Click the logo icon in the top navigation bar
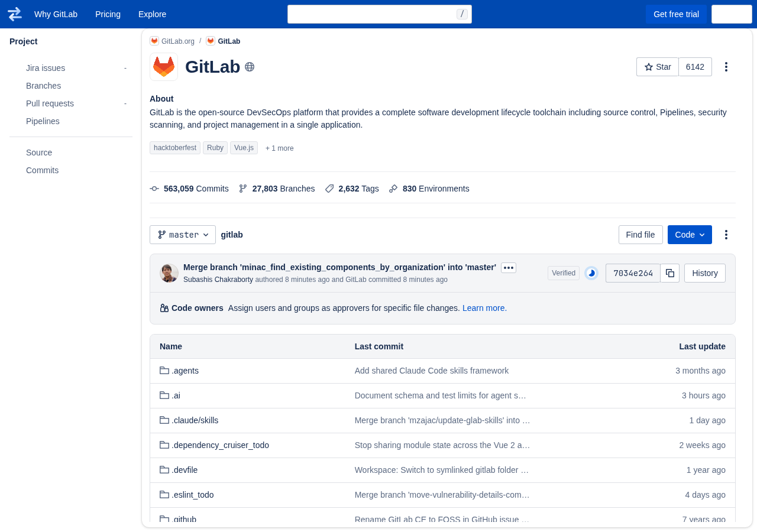This screenshot has height=532, width=757. [15, 14]
